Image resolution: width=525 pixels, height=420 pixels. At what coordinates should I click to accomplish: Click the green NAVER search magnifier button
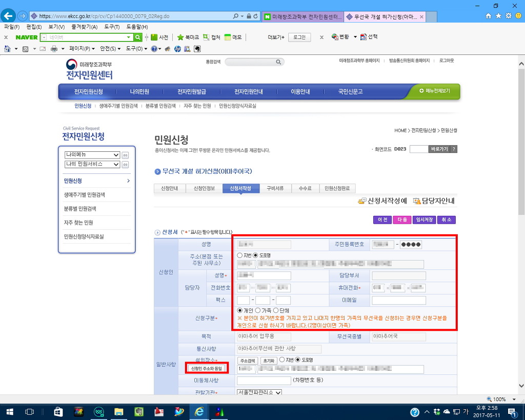coord(137,37)
